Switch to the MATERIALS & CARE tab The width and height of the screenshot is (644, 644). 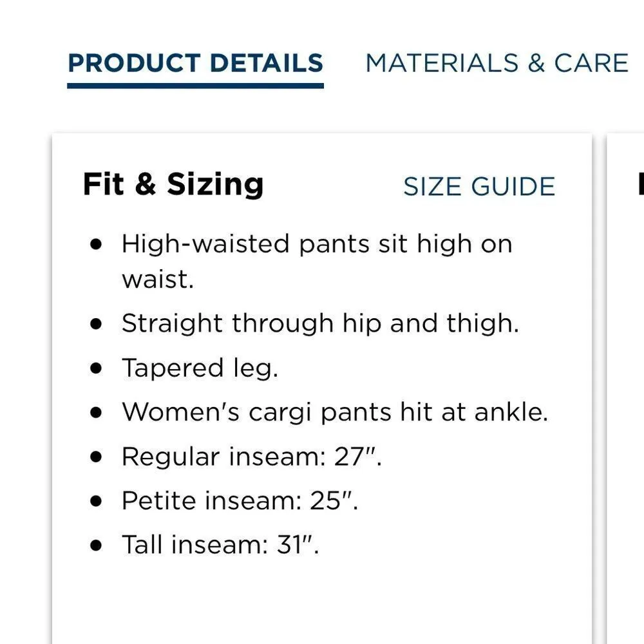coord(496,62)
